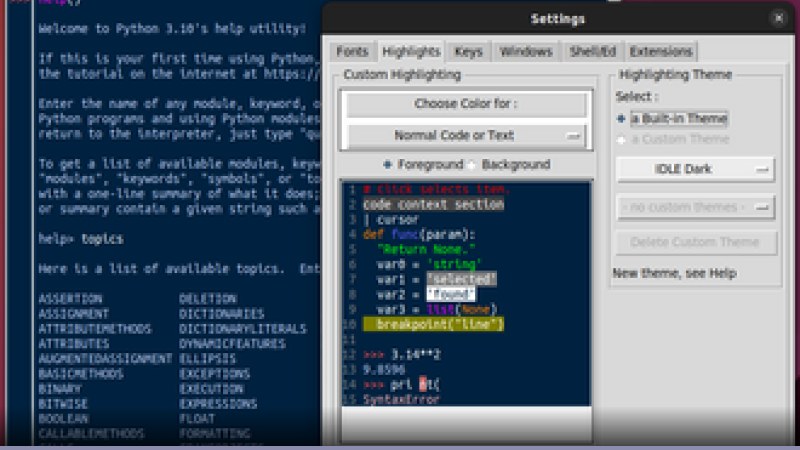800x450 pixels.
Task: Click ELLIPSIS topic in the shell
Action: [x=208, y=359]
